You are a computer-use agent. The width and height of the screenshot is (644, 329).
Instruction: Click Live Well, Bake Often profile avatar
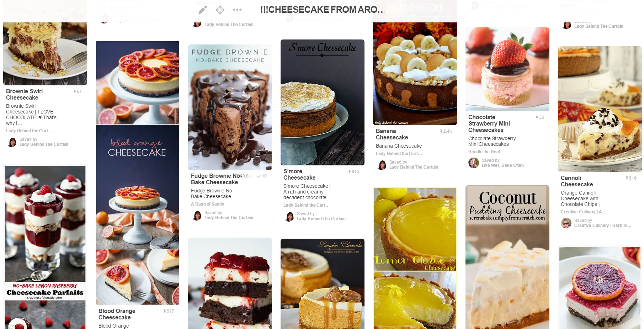point(474,163)
